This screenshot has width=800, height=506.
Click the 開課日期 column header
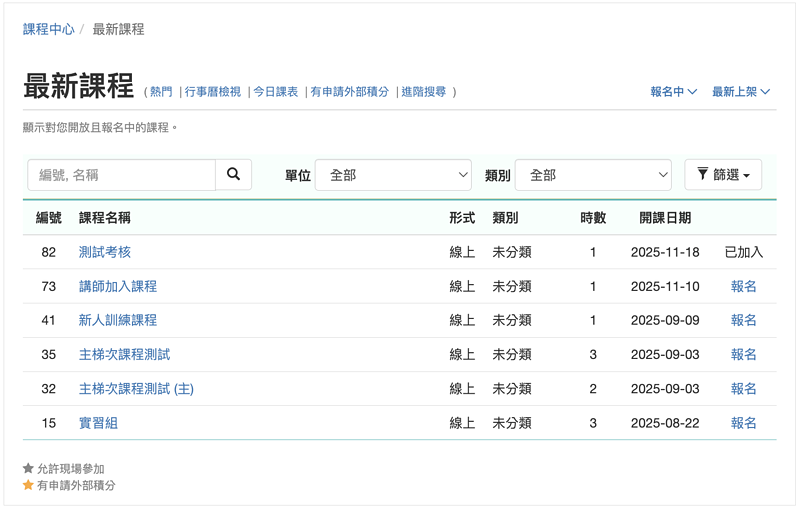665,218
